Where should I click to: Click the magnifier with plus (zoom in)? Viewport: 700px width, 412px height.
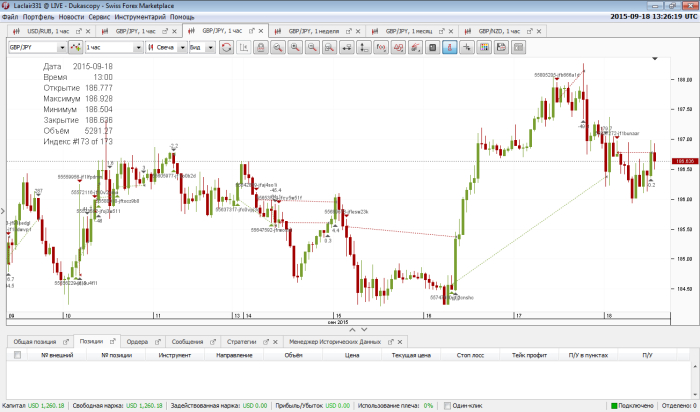click(295, 47)
